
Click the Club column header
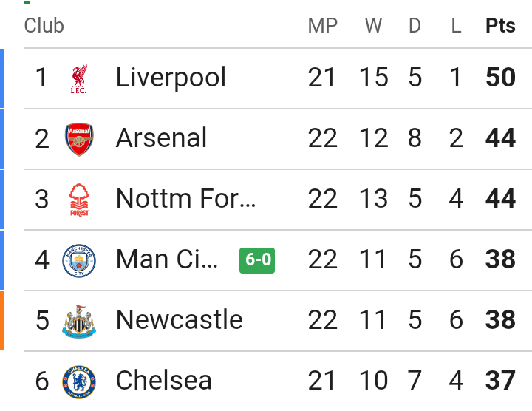click(x=44, y=25)
